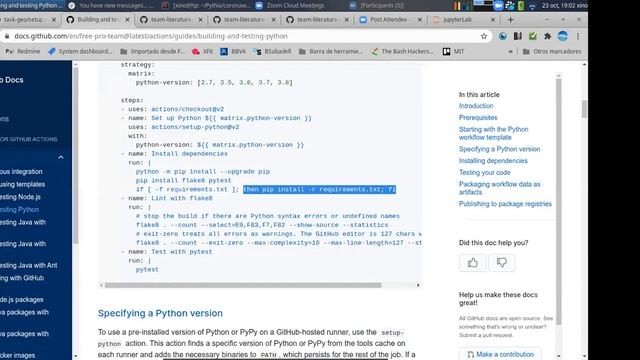This screenshot has height=360, width=640.
Task: Click the bars-shaped extension icon
Action: click(518, 36)
